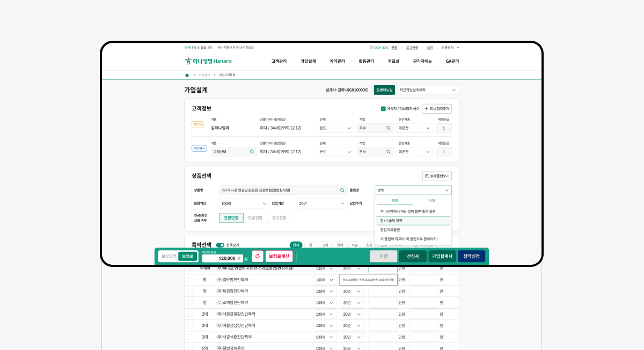Click the 하나생명 Hanaro logo
644x350 pixels.
tap(208, 61)
